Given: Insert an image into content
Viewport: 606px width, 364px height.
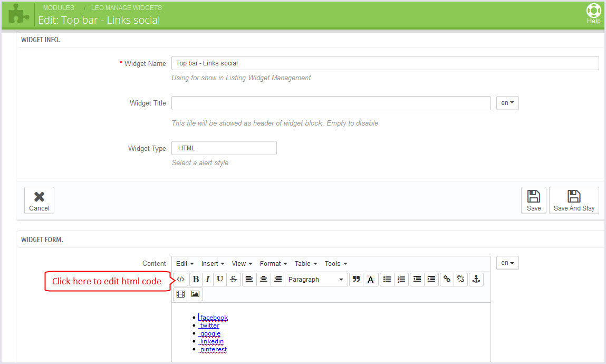Looking at the screenshot, I should coord(195,294).
